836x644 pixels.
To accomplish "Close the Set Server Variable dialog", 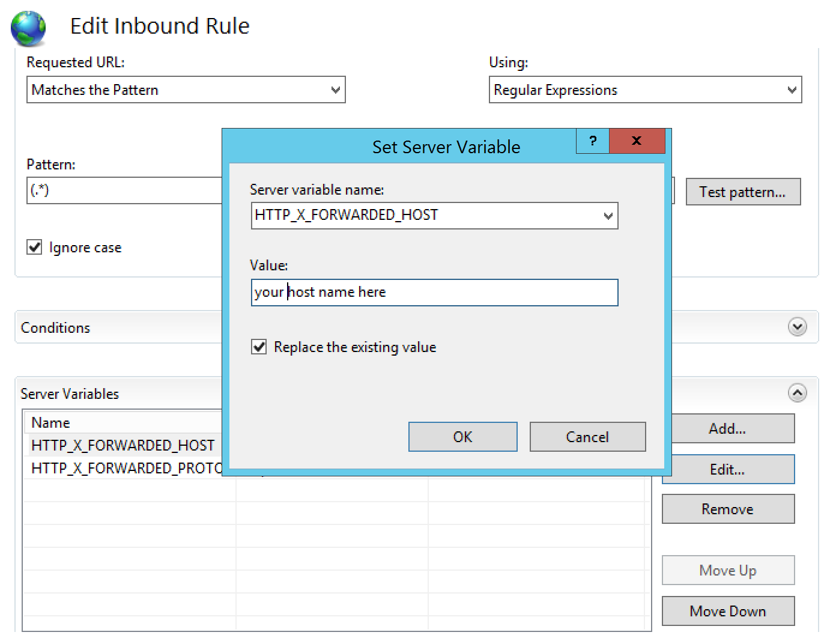I will 637,141.
